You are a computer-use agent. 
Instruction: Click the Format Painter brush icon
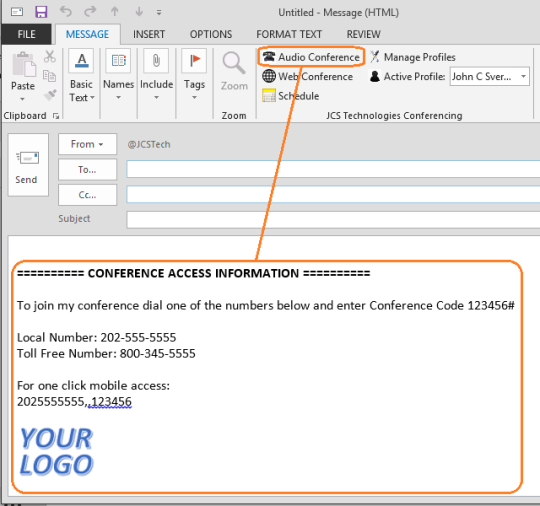50,95
